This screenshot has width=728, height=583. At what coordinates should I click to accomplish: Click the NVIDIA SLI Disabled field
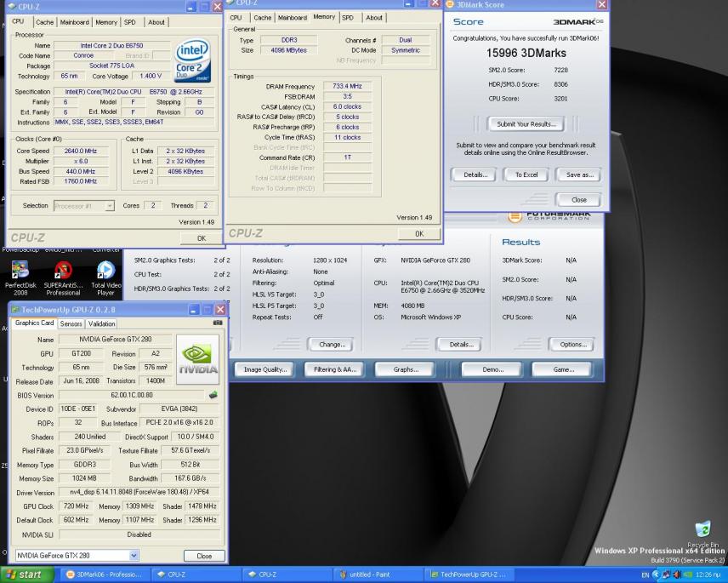(139, 534)
